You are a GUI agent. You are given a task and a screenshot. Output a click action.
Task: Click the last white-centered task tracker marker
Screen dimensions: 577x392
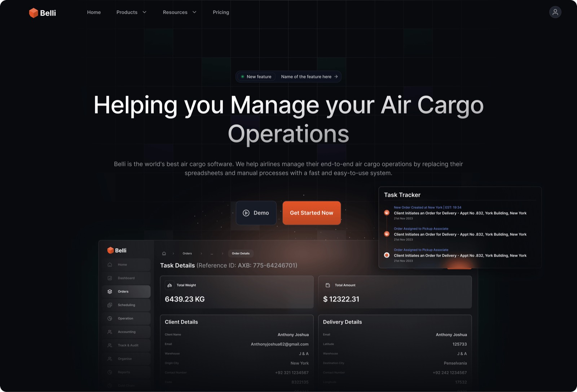387,255
